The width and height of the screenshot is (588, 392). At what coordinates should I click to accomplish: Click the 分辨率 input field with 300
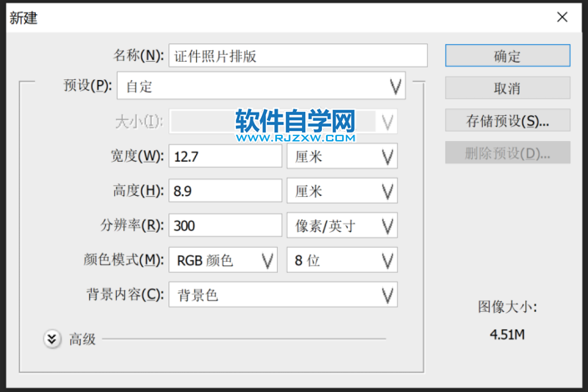coord(225,225)
